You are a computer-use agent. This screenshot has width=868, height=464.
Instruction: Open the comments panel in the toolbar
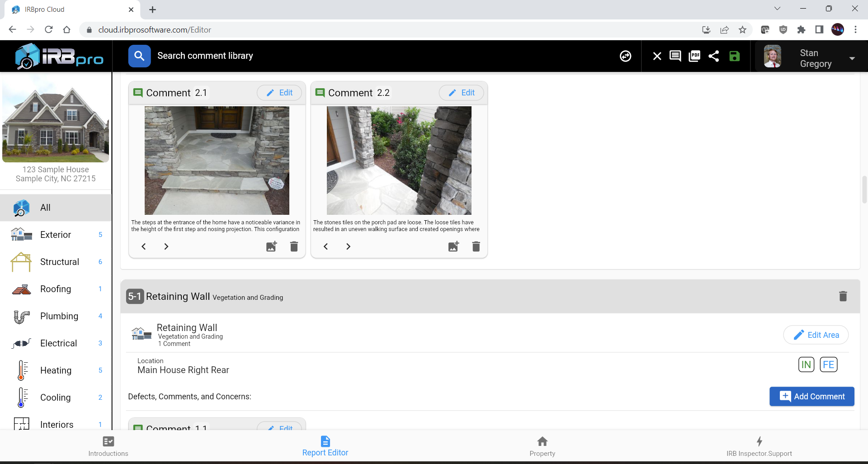(675, 56)
